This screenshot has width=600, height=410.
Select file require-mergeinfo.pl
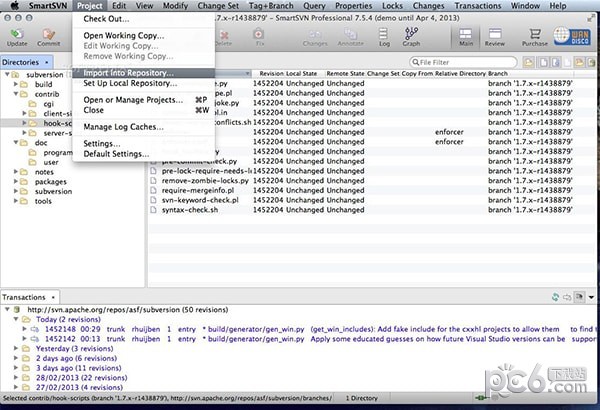pos(197,190)
